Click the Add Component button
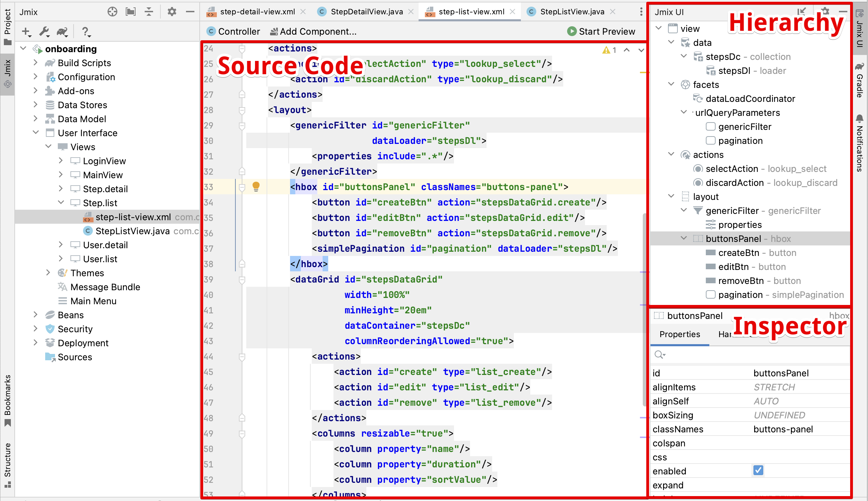The width and height of the screenshot is (868, 501). click(x=314, y=32)
